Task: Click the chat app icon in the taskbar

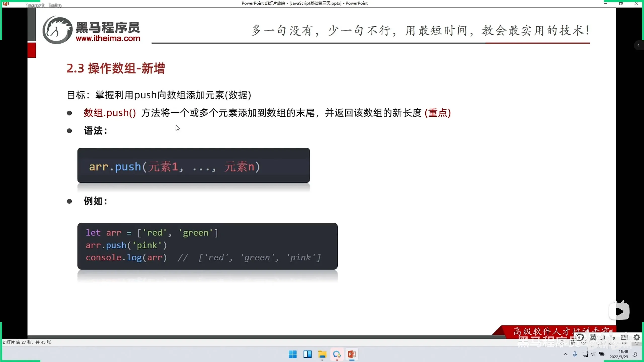Action: [337, 354]
